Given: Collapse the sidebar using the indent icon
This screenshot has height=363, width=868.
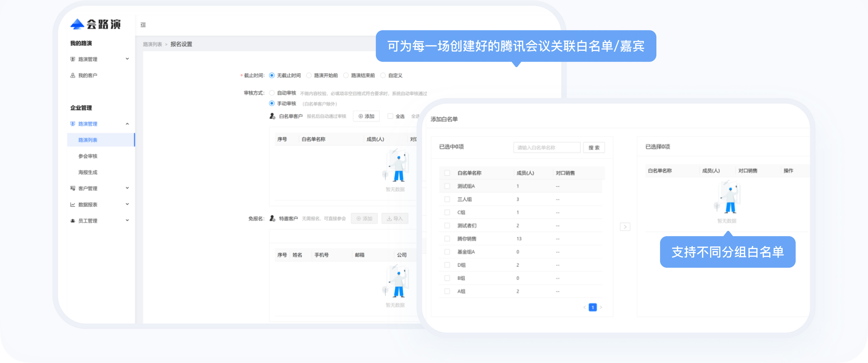Looking at the screenshot, I should (143, 25).
